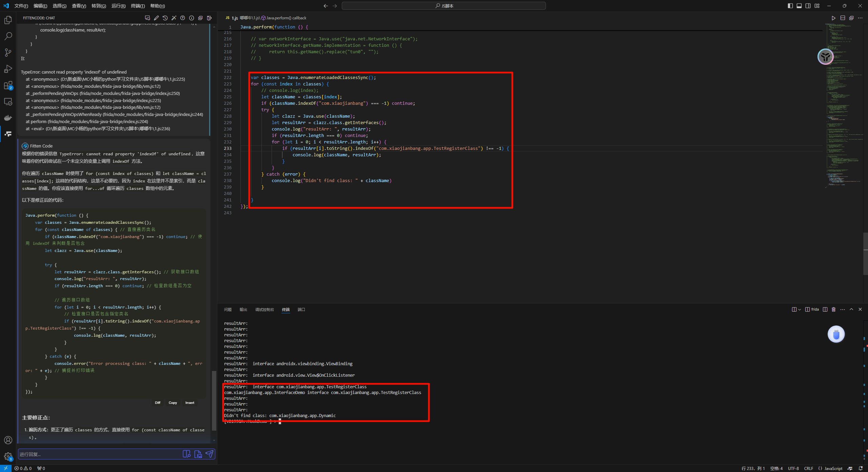Focus the 进行回复 chat input field

[98, 454]
